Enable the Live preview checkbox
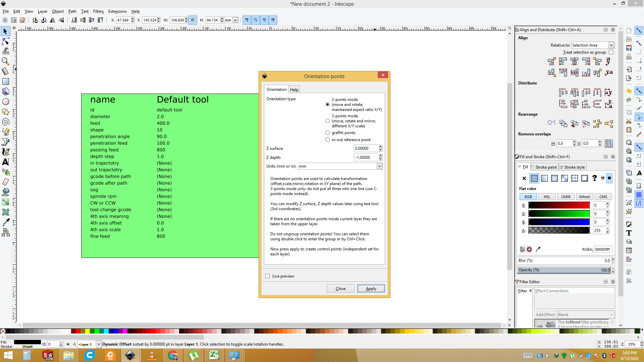This screenshot has height=362, width=644. [268, 276]
